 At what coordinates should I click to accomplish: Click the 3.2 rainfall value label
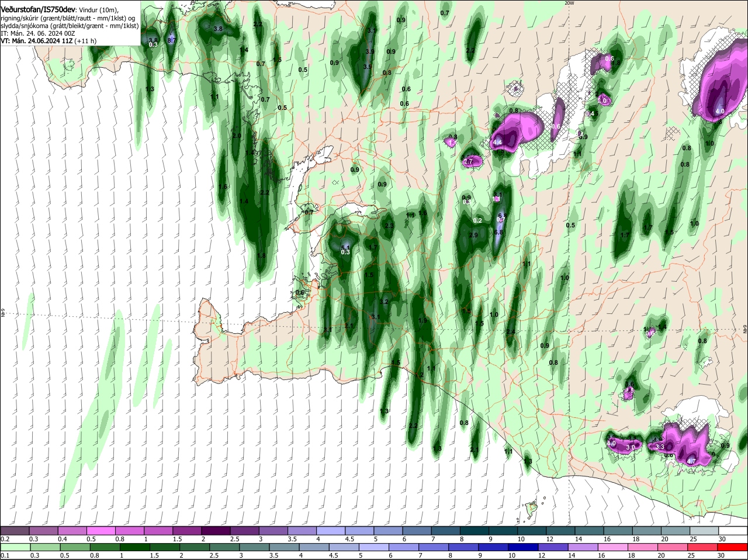(x=385, y=302)
